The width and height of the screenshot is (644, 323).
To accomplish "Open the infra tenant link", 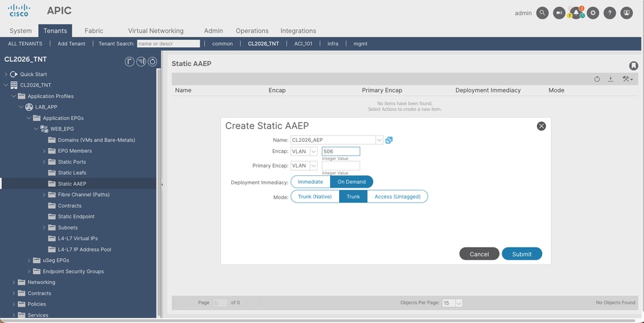I will [333, 44].
